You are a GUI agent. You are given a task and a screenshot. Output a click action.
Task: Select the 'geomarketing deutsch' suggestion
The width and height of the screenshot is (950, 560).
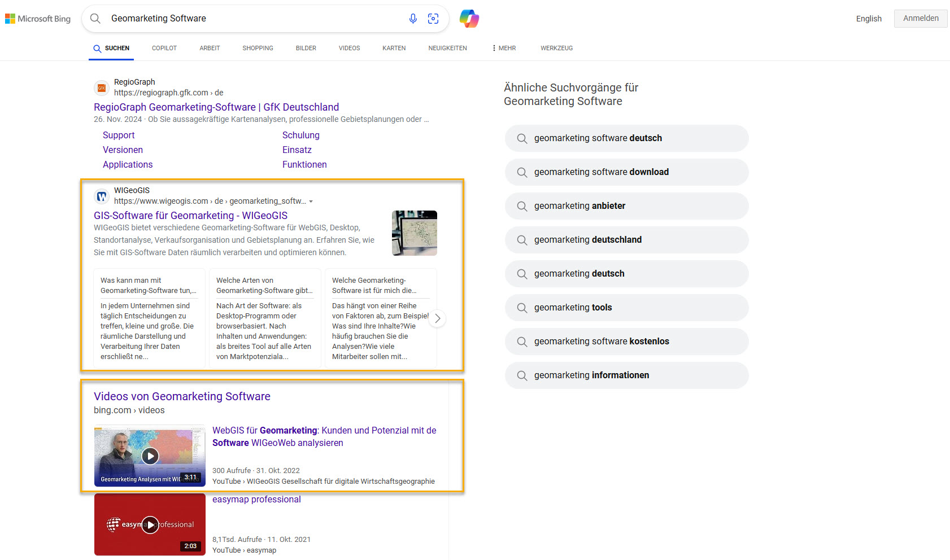(x=626, y=274)
